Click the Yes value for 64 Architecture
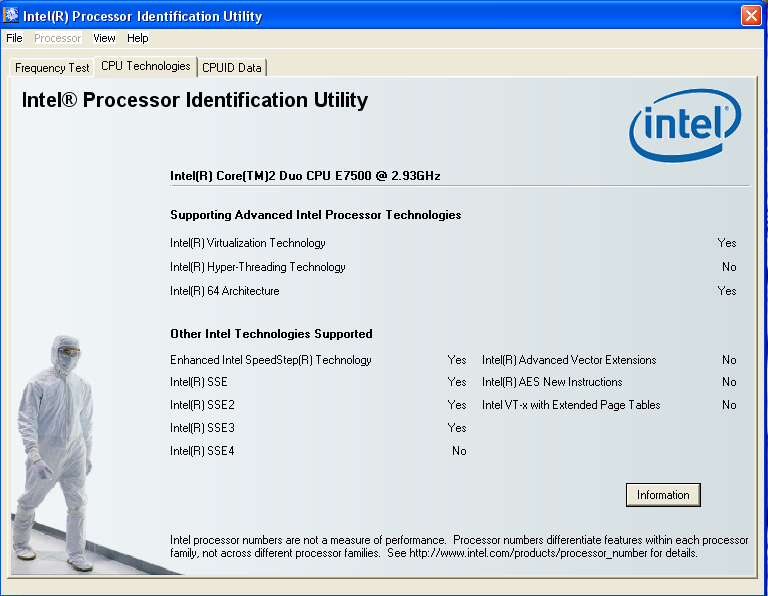 tap(727, 291)
